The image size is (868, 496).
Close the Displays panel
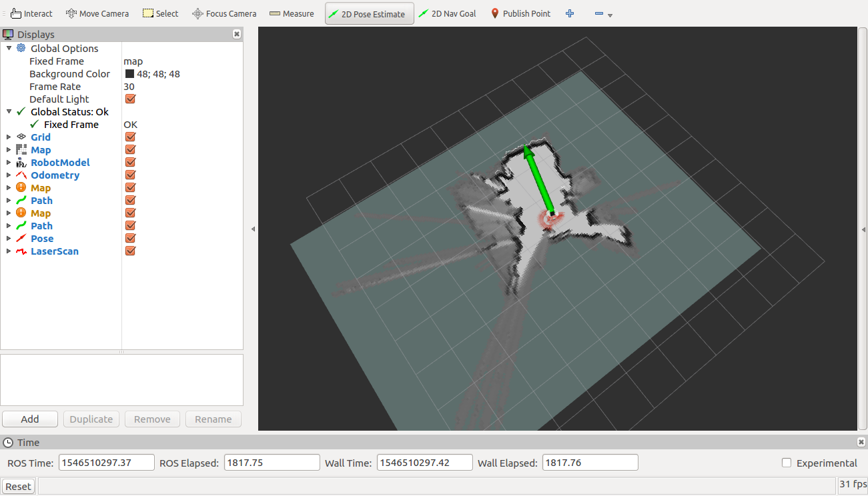click(237, 34)
